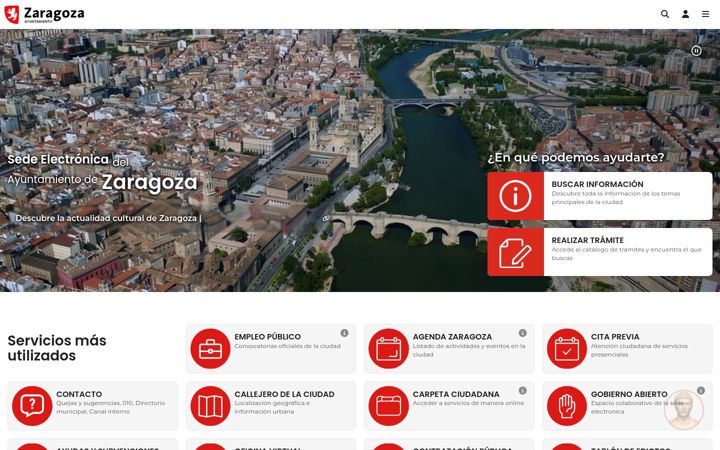
Task: Click 'Acceder a servicios de manera online' description
Action: pos(468,403)
